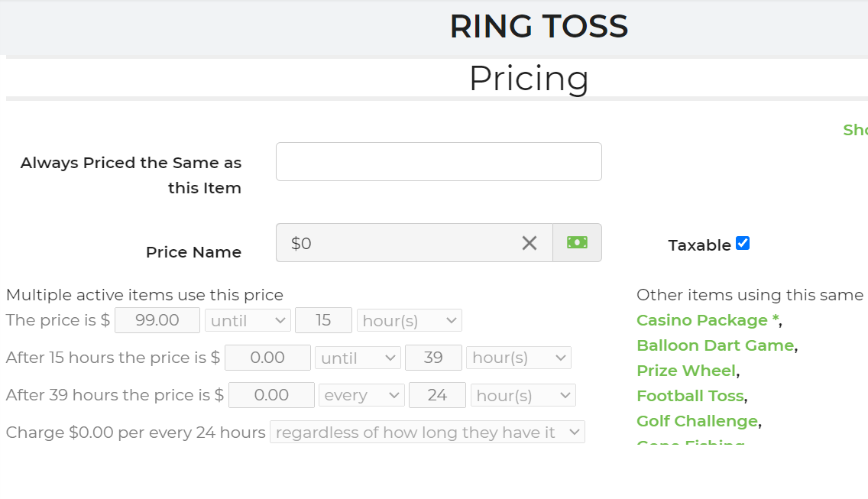Open the Football Toss link
This screenshot has width=868, height=499.
[x=690, y=396]
